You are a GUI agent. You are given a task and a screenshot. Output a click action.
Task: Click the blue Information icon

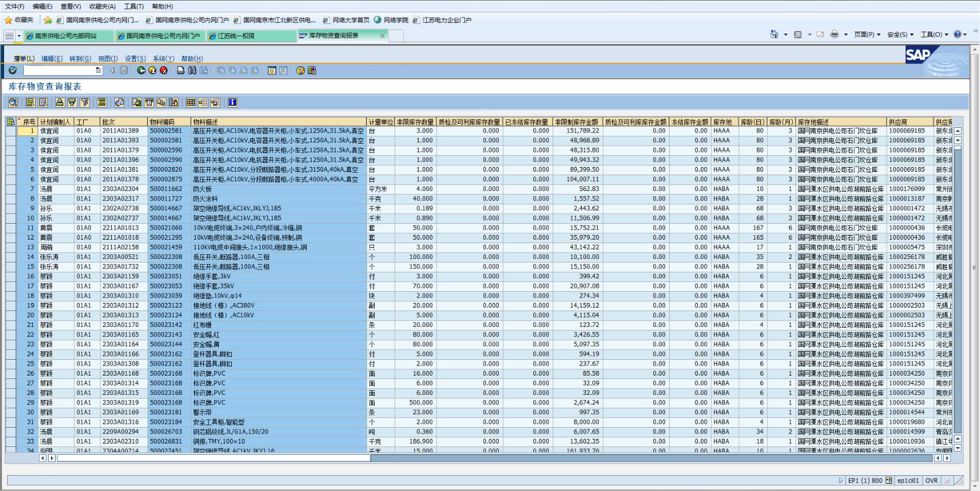point(232,103)
